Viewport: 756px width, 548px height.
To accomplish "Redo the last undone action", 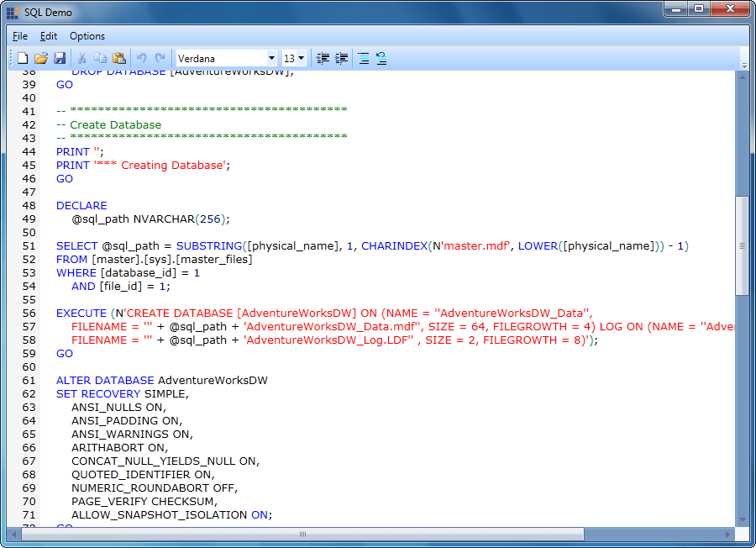I will [x=160, y=58].
